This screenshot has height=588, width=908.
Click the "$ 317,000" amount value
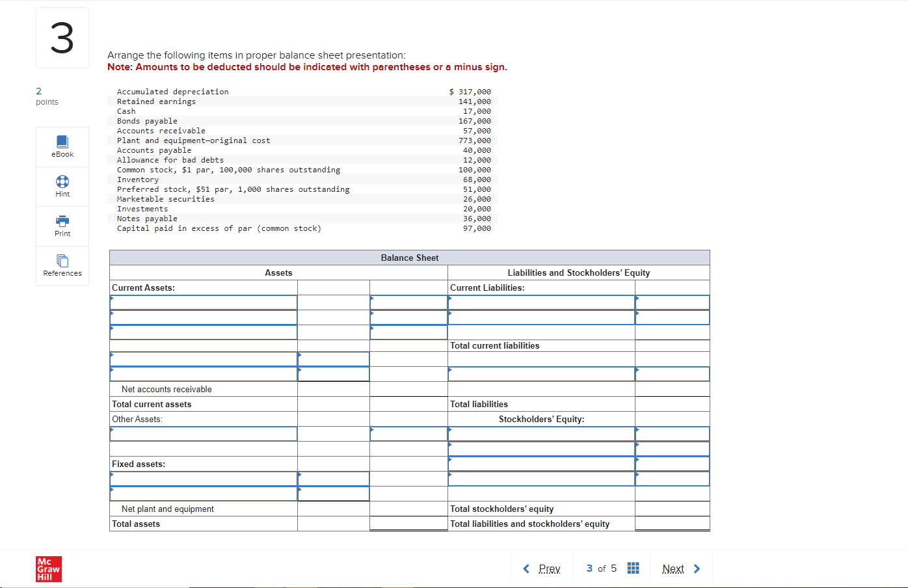point(470,92)
